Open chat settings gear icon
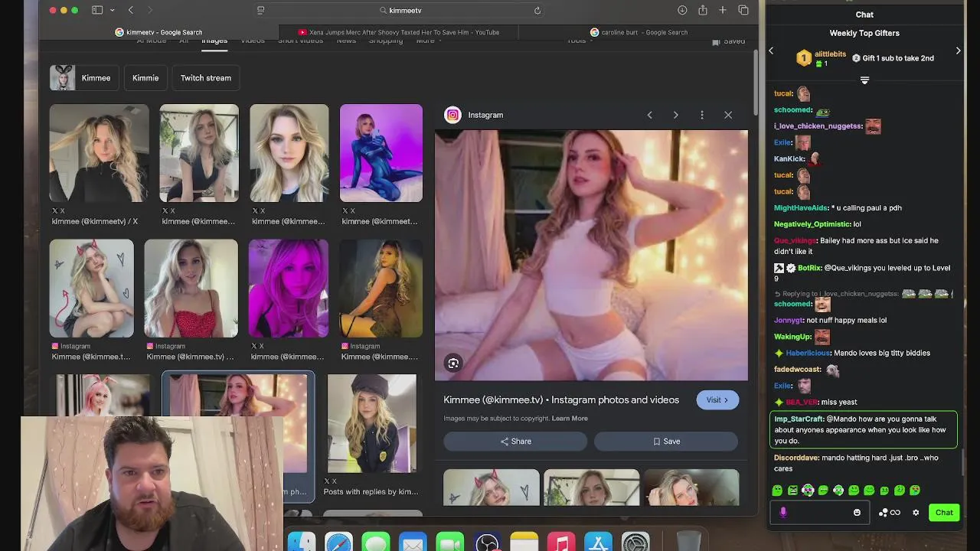 click(x=916, y=513)
